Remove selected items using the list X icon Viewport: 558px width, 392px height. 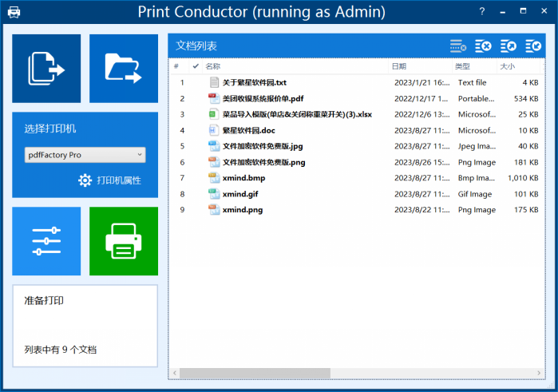[483, 46]
